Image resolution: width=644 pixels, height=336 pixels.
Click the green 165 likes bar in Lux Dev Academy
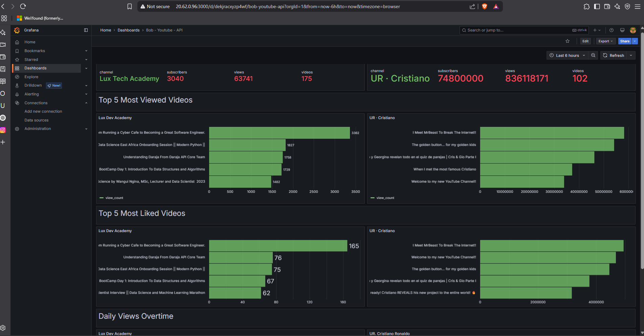coord(278,246)
